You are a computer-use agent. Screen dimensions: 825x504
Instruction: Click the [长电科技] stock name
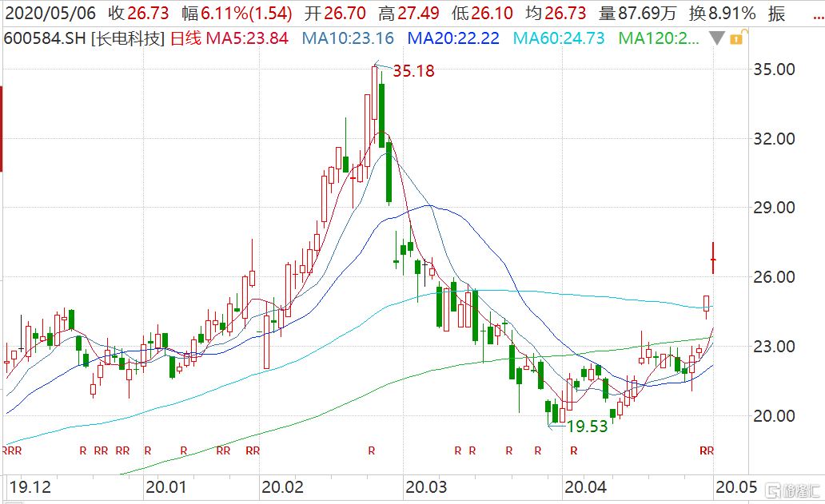pyautogui.click(x=128, y=38)
